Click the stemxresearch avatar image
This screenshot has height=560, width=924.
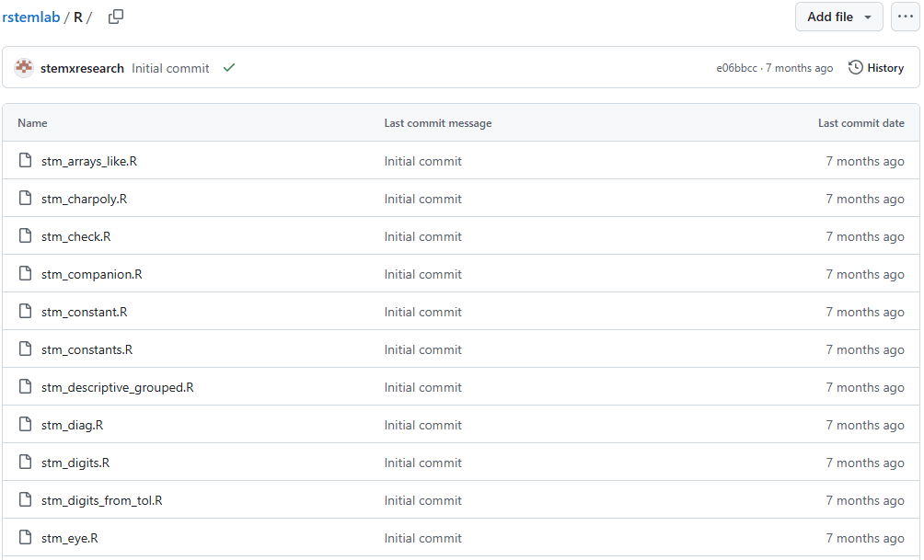(x=24, y=68)
